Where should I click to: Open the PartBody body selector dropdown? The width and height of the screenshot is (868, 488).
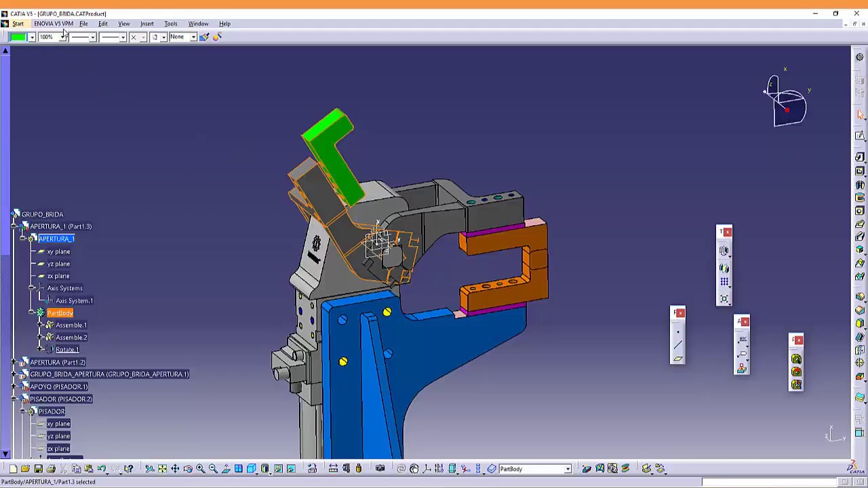[x=568, y=469]
